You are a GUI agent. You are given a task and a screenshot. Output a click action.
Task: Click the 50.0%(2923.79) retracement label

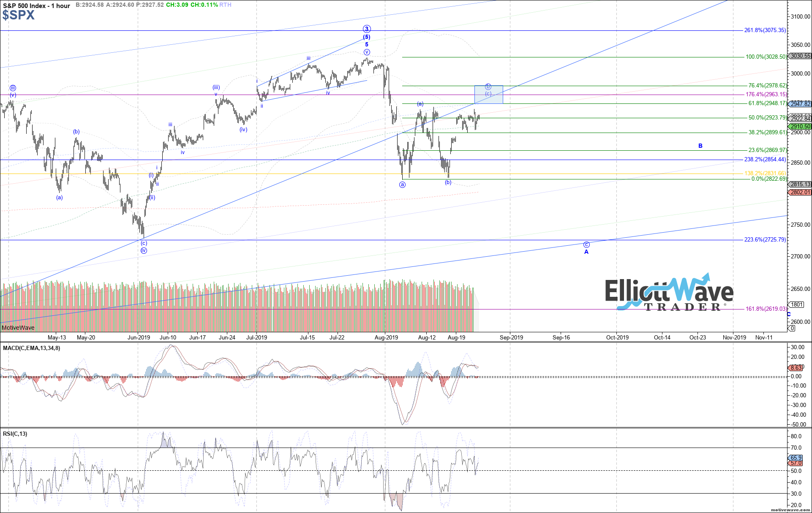point(768,118)
